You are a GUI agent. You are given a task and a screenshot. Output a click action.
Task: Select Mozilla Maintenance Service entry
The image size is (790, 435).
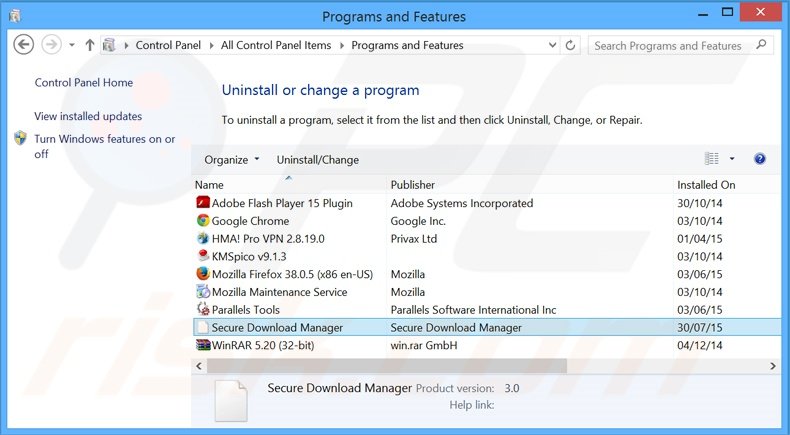click(280, 292)
